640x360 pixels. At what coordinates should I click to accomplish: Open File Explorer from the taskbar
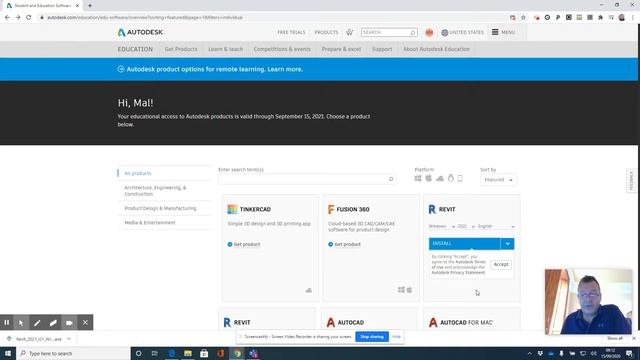tap(188, 353)
